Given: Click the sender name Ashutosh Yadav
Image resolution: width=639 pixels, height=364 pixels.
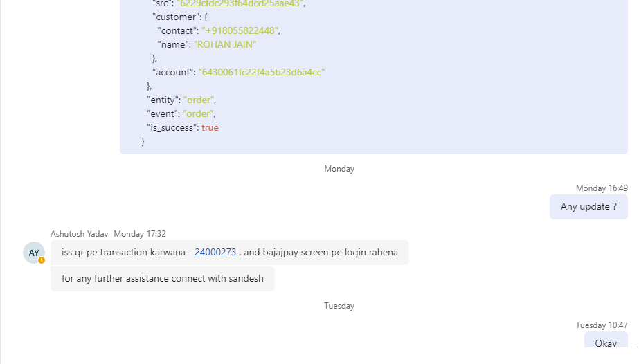Looking at the screenshot, I should point(79,234).
